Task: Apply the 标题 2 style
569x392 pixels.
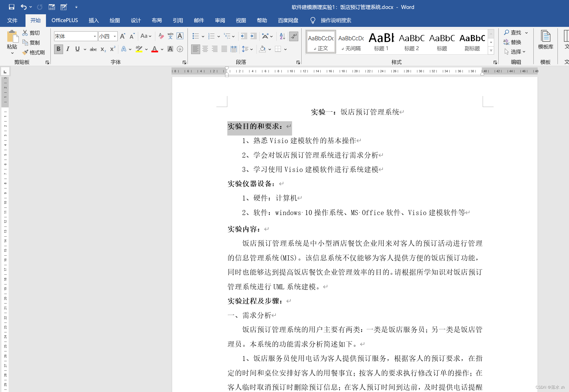Action: coord(411,42)
